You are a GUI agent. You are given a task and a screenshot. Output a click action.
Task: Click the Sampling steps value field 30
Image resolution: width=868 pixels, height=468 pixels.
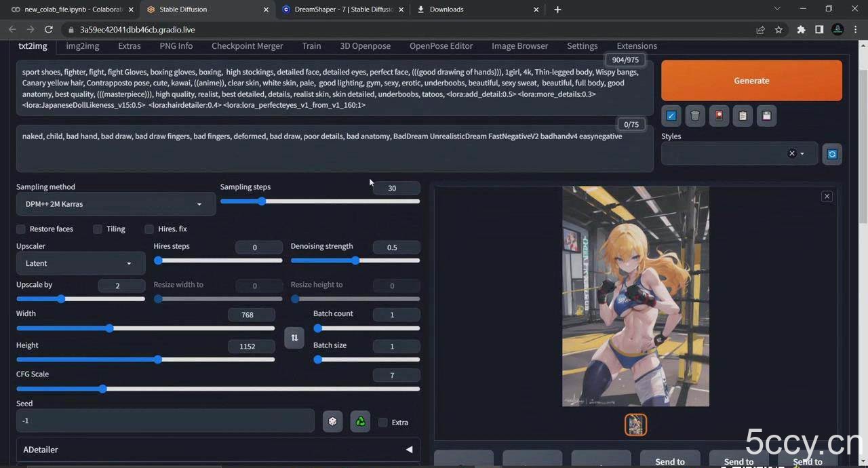[x=396, y=188]
